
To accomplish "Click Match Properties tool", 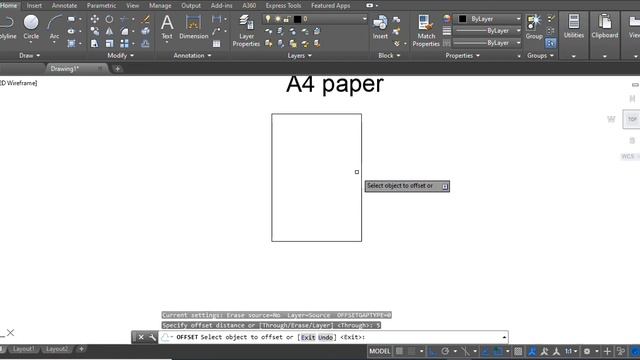I will pyautogui.click(x=426, y=30).
